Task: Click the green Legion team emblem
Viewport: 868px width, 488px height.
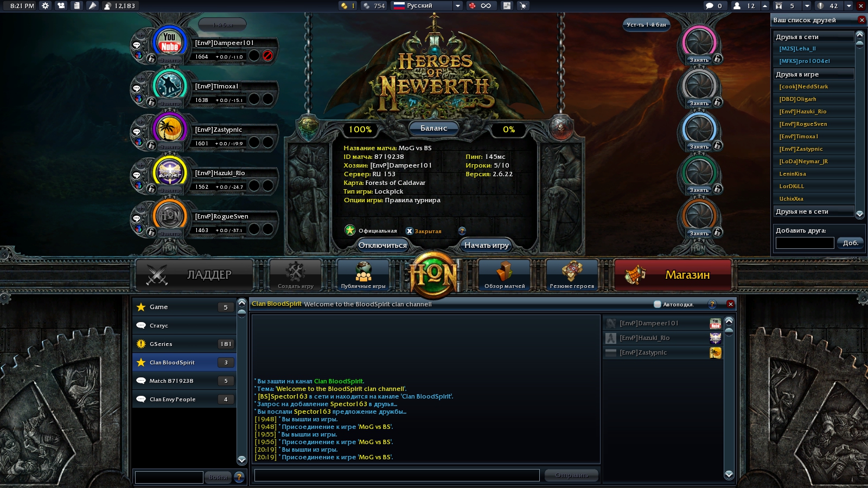Action: tap(308, 128)
